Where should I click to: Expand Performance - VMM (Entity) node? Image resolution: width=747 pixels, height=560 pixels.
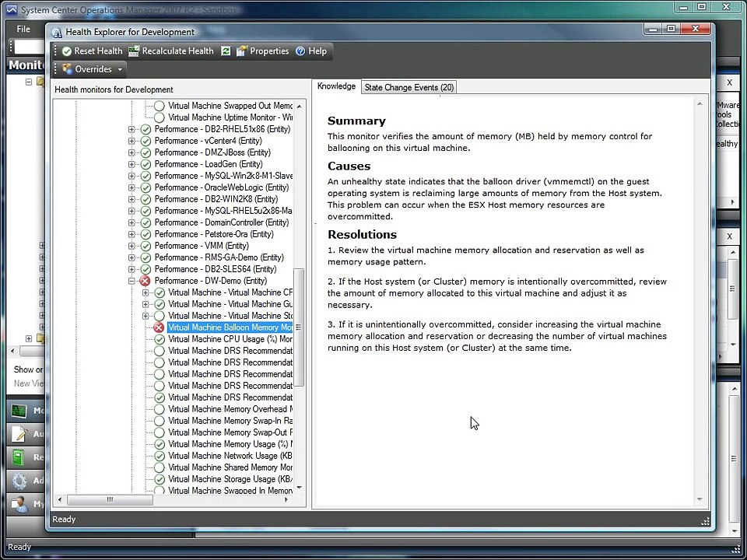point(132,246)
